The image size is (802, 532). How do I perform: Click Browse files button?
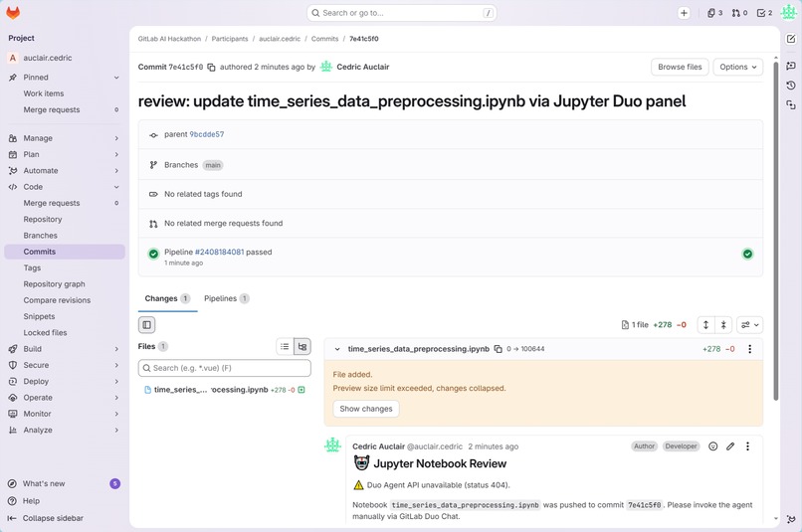[x=680, y=67]
